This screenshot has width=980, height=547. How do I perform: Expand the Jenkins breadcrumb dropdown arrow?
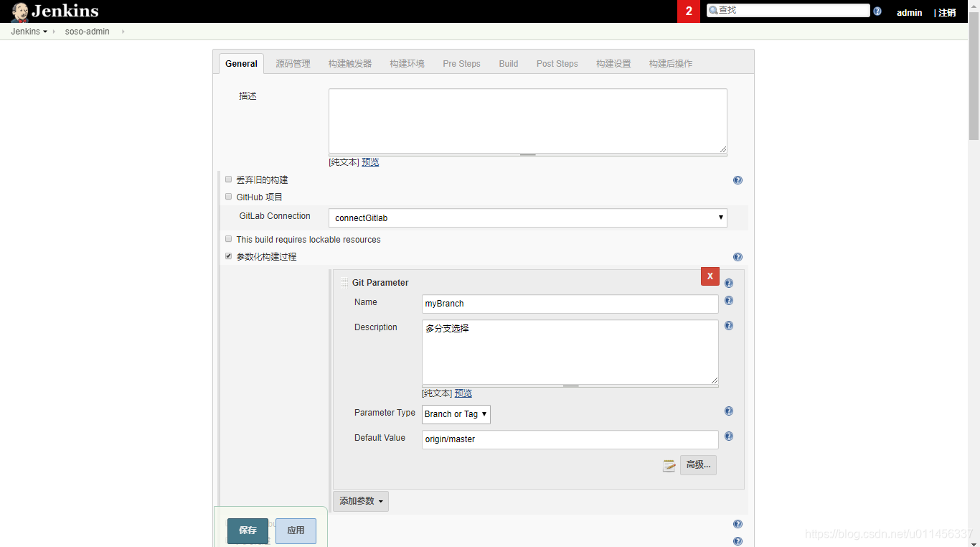pyautogui.click(x=45, y=32)
